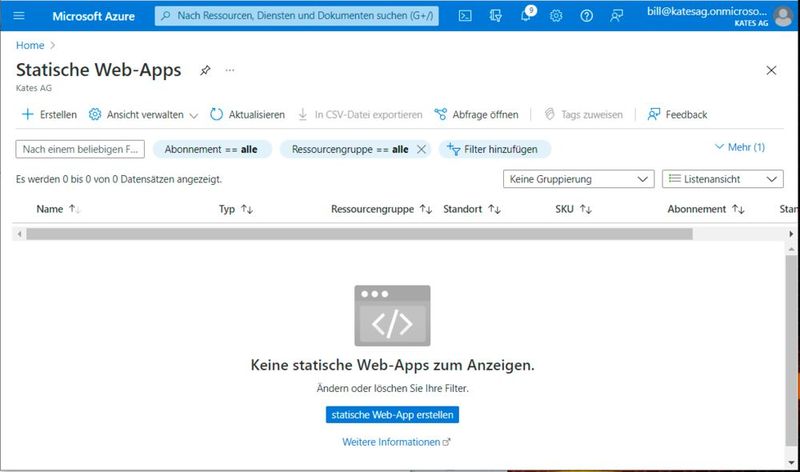Viewport: 800px width, 472px height.
Task: Open the account avatar menu
Action: tap(783, 16)
